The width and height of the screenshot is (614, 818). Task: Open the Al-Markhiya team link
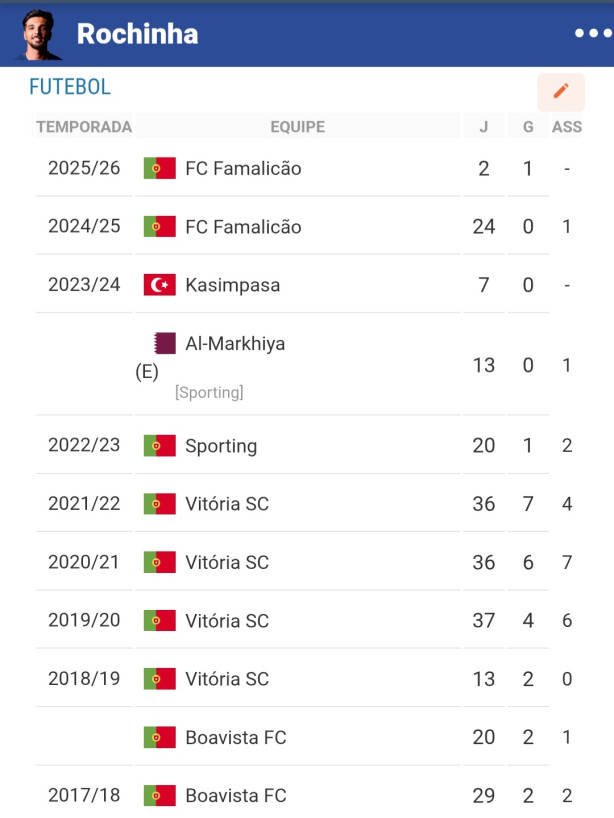(235, 344)
